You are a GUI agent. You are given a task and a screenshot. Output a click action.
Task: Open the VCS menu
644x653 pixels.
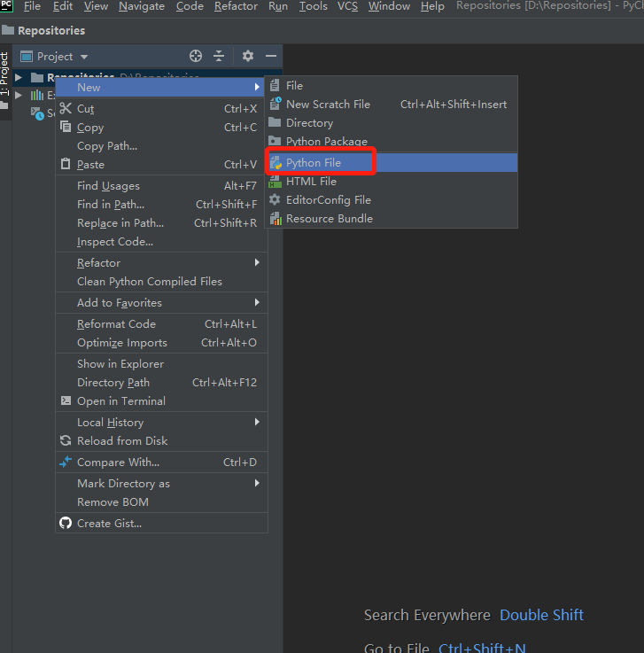347,6
